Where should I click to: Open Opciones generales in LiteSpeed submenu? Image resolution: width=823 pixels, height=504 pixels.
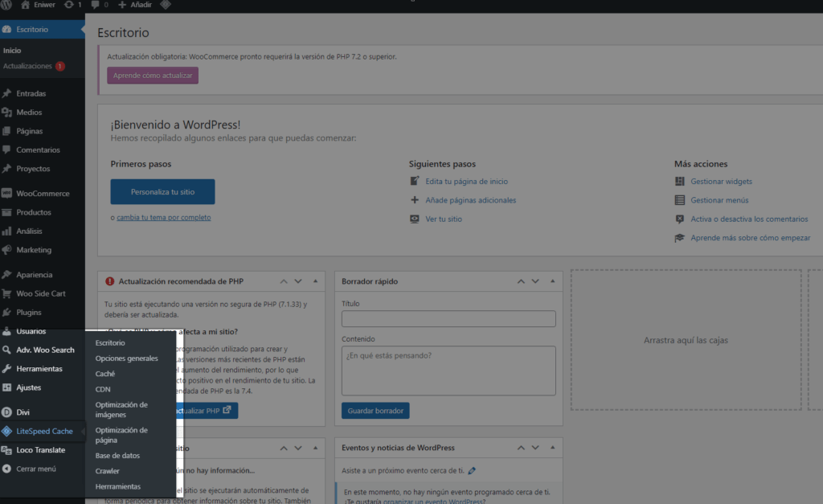(126, 358)
